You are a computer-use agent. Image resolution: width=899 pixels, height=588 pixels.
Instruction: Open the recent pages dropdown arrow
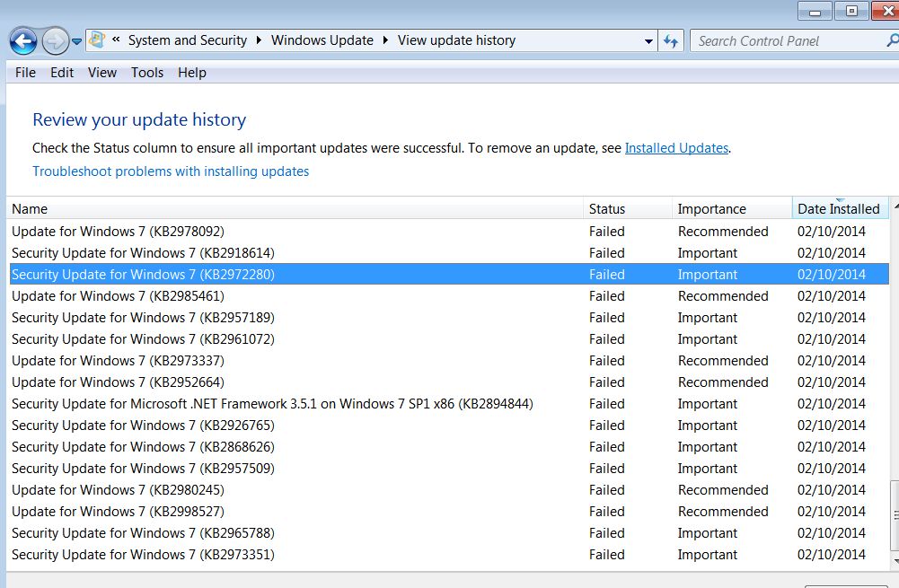(77, 41)
